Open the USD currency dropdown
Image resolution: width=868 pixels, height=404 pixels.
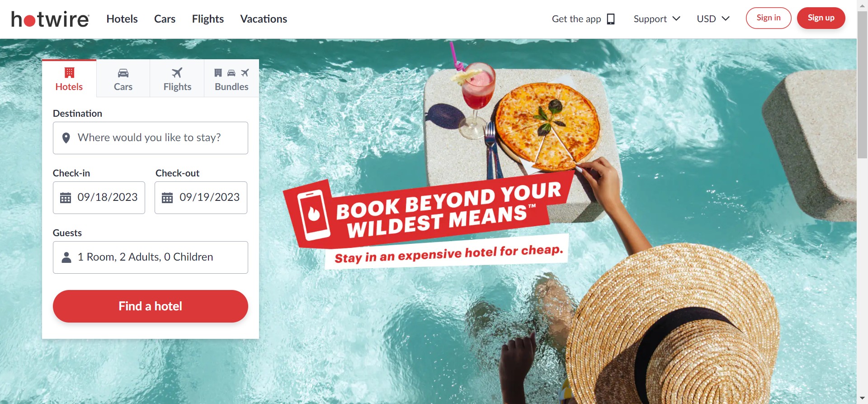(713, 19)
